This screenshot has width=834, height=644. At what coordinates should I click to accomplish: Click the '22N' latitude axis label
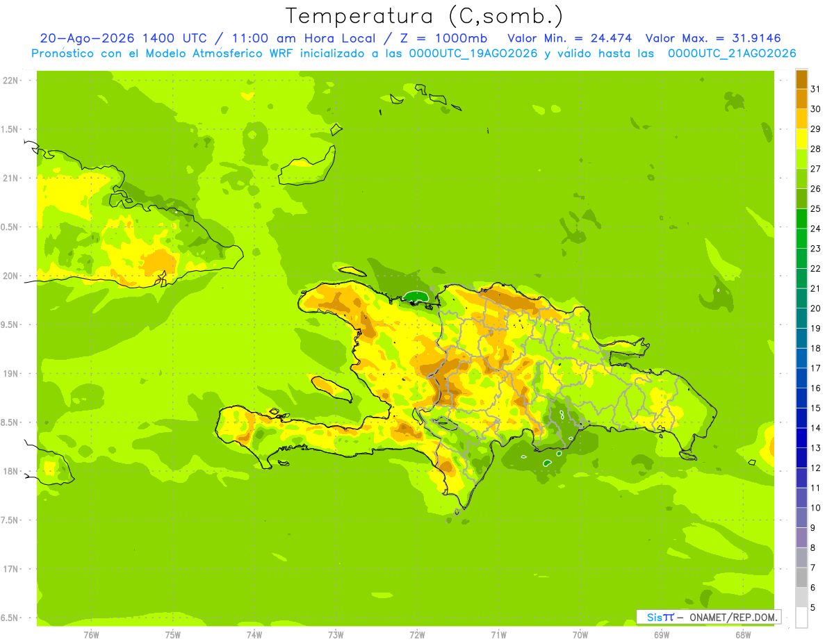click(x=12, y=81)
